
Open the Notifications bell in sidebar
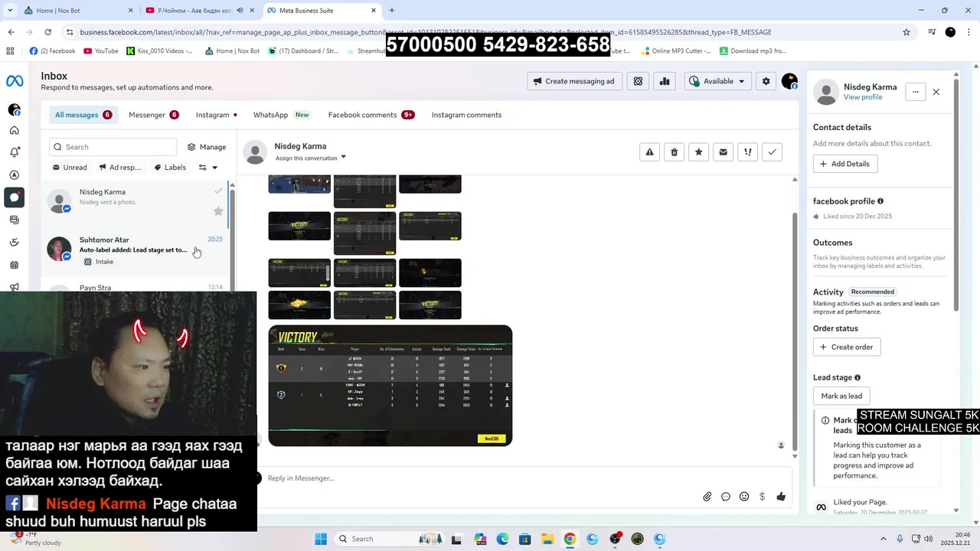(x=15, y=152)
